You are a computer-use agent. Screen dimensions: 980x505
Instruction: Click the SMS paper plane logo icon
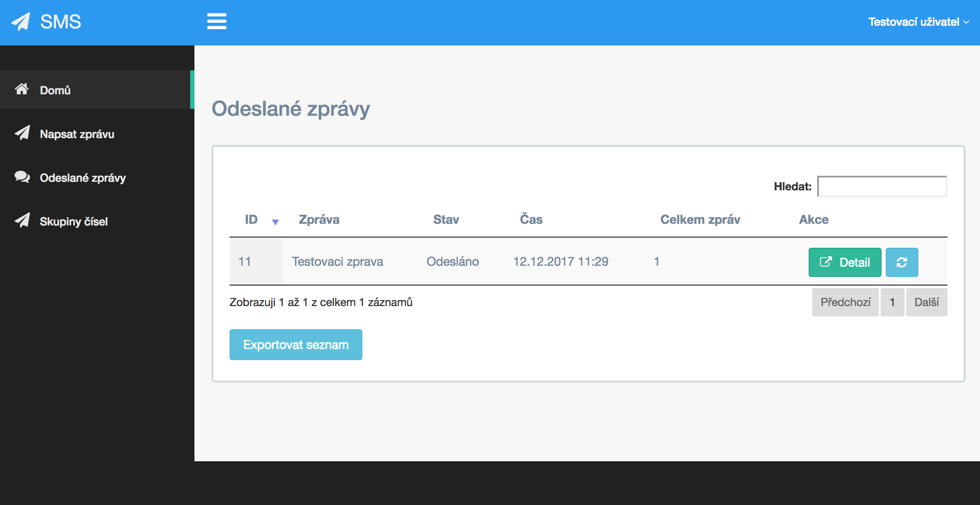[x=21, y=21]
